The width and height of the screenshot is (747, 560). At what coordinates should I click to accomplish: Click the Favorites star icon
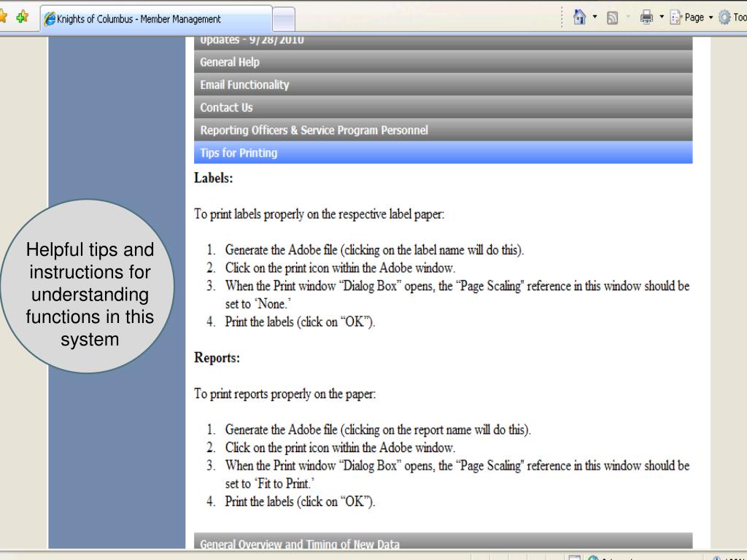click(x=3, y=17)
